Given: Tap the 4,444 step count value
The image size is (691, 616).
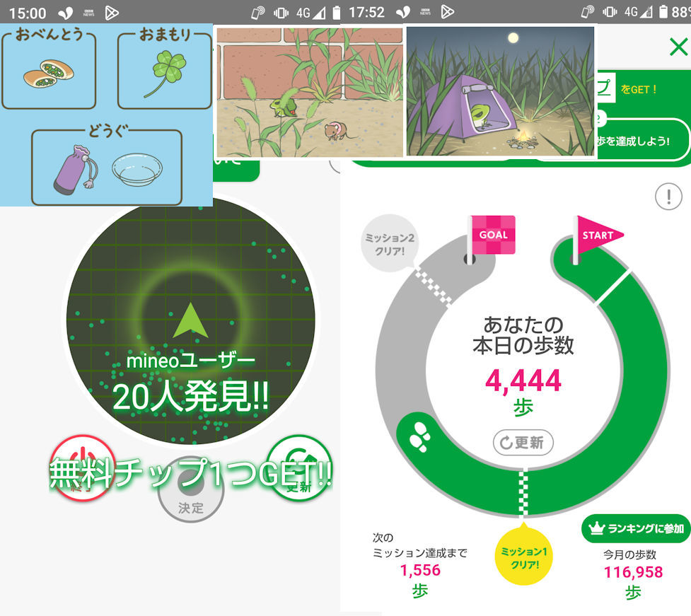Looking at the screenshot, I should (x=523, y=380).
